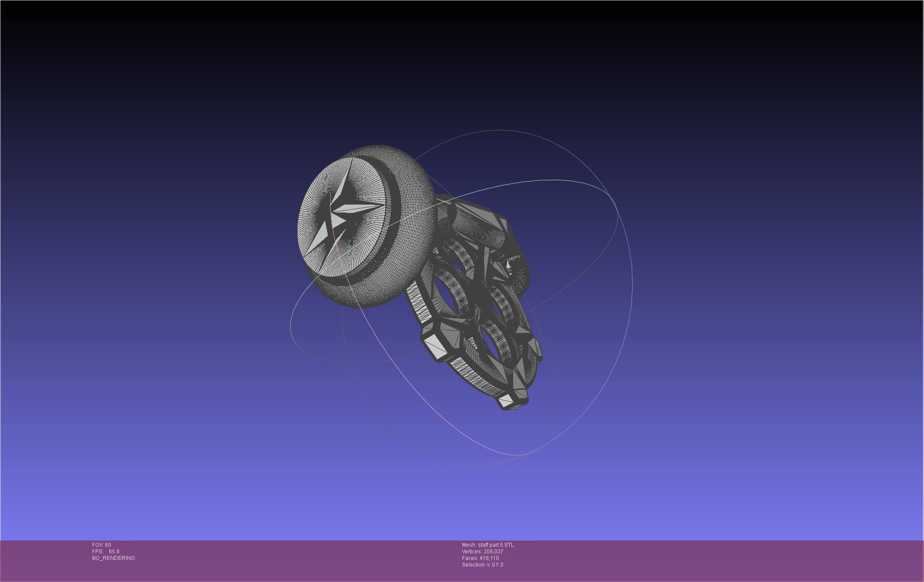Click the BO_RENDERING status label

coord(113,558)
